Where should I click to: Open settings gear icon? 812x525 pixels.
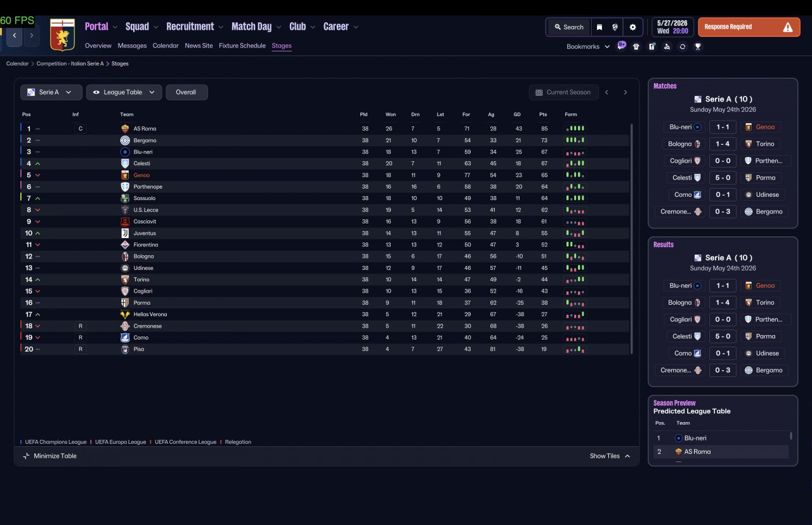point(632,27)
